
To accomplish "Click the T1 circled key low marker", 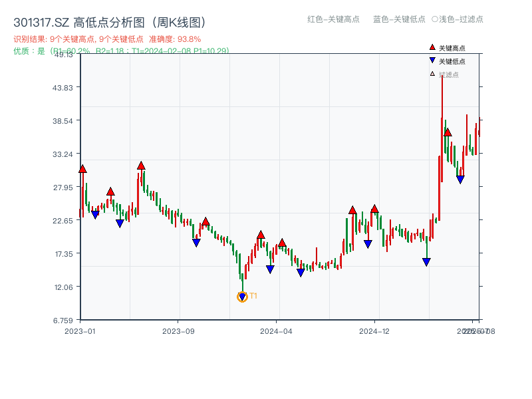I will [x=242, y=297].
